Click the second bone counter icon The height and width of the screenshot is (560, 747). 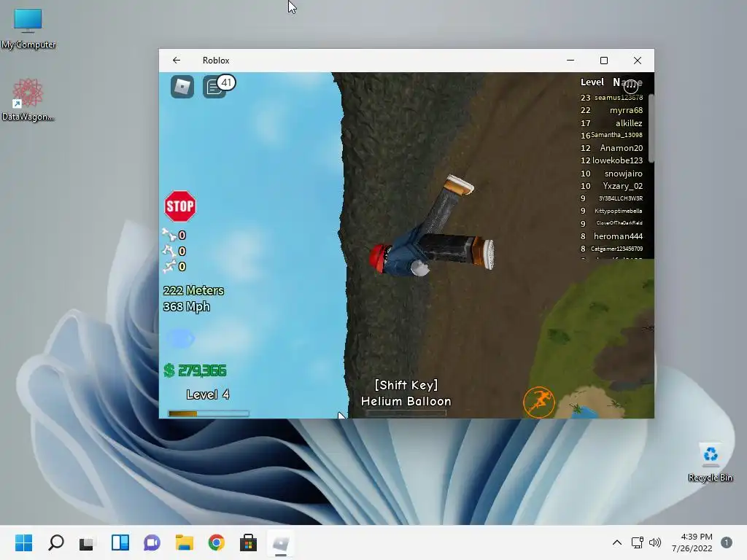(169, 251)
